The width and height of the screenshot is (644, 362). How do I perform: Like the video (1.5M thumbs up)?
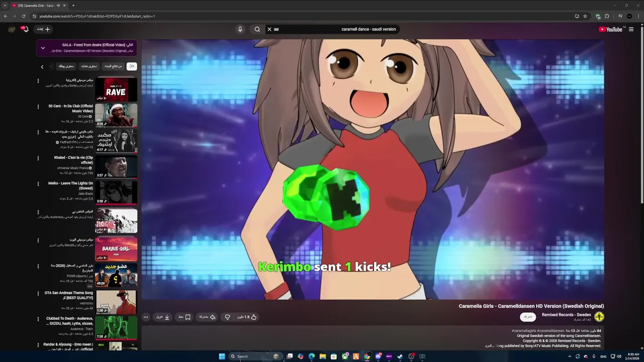tap(247, 317)
